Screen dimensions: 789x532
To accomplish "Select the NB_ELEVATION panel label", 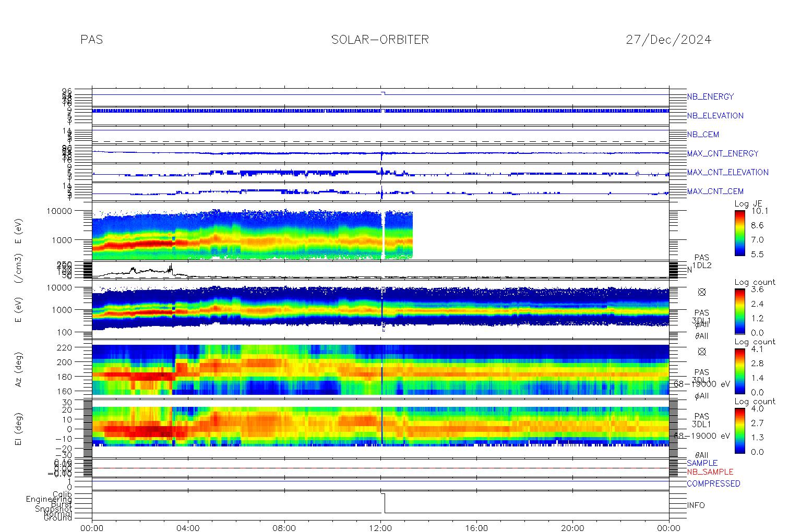I will [x=715, y=116].
